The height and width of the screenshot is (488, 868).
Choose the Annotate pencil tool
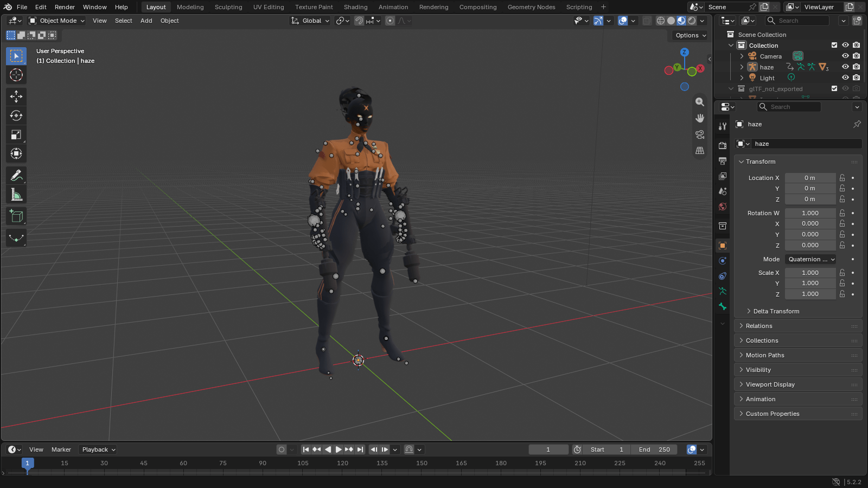coord(16,176)
